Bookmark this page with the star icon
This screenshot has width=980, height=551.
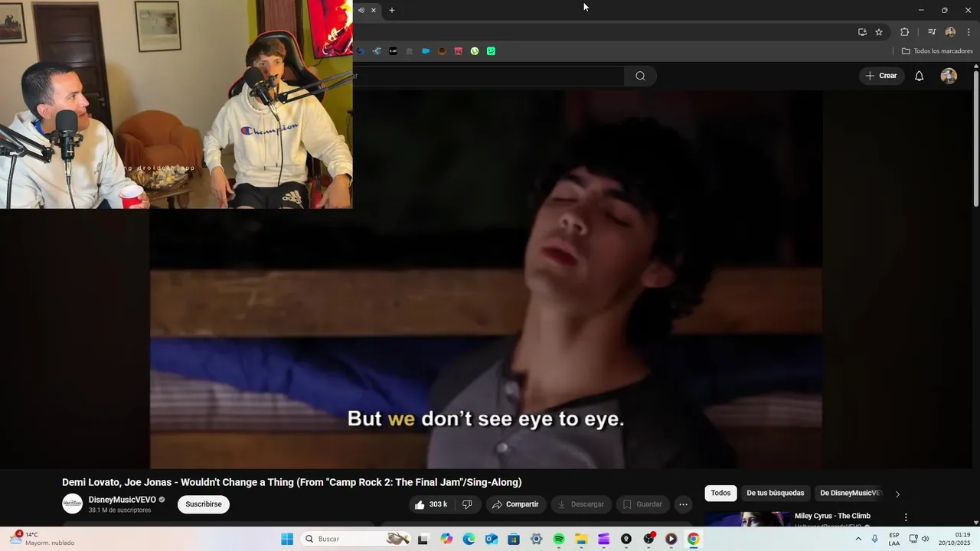879,32
